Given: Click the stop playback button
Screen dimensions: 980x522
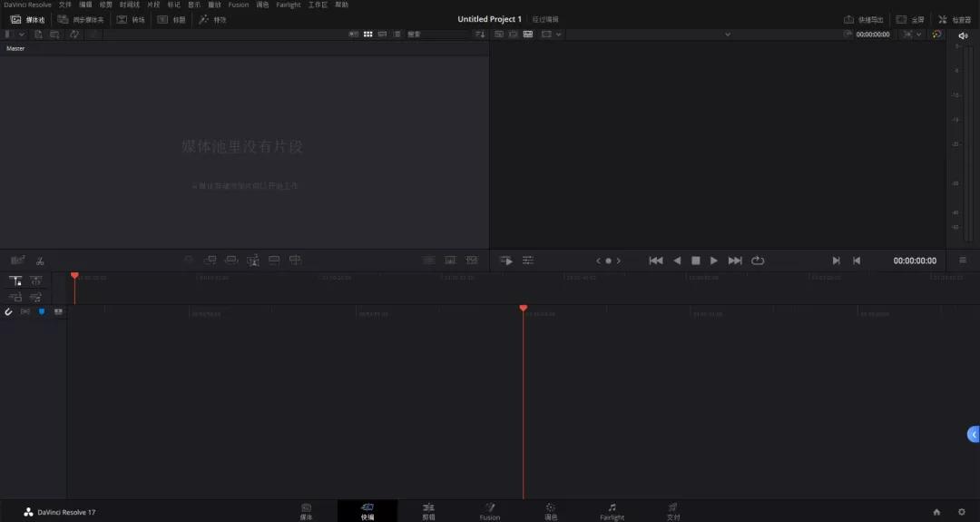Looking at the screenshot, I should tap(695, 261).
